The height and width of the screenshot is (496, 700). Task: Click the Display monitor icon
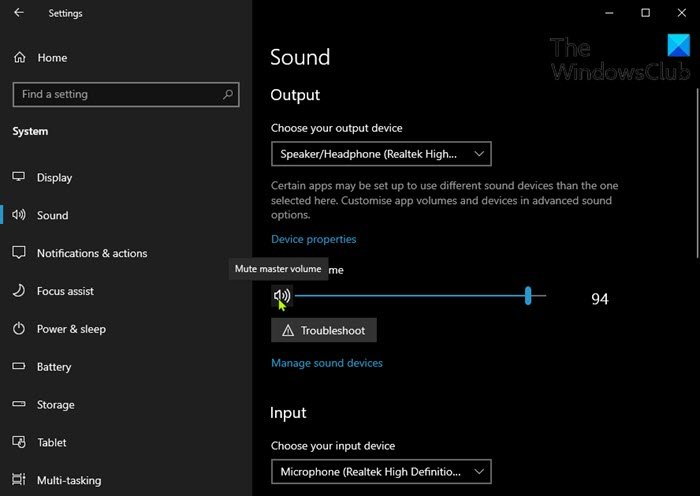coord(18,177)
